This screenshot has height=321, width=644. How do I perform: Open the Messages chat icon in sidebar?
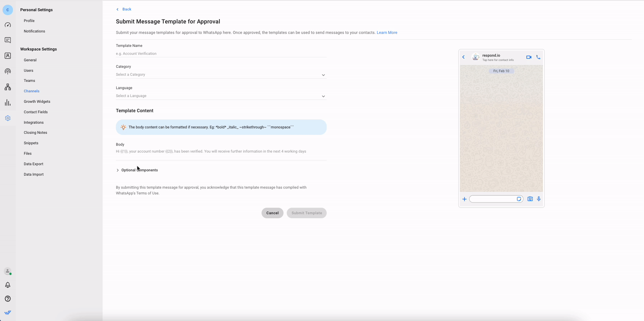coord(8,40)
